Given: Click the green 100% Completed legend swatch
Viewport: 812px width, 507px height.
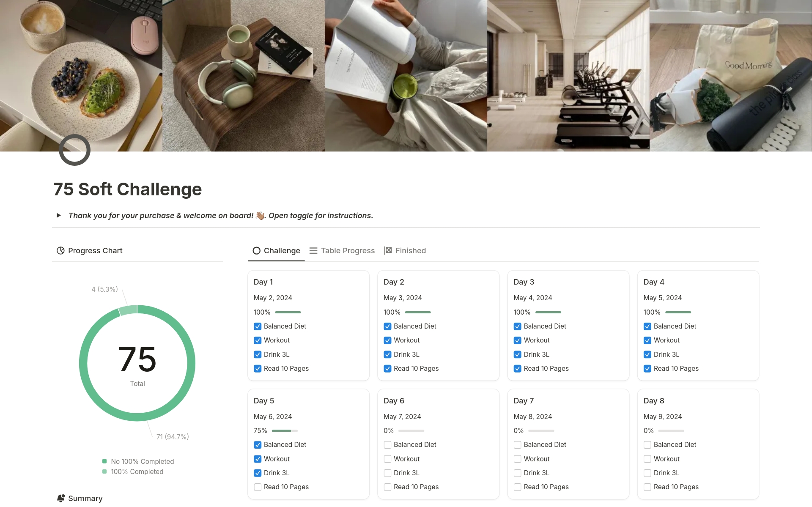Looking at the screenshot, I should 104,471.
